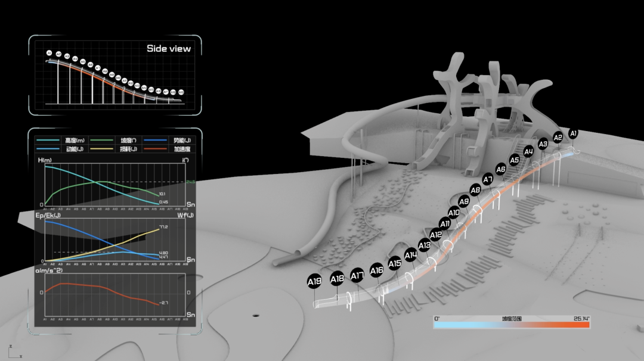Screen dimensions: 644x361
Task: Select the A17 point marker
Action: point(357,276)
